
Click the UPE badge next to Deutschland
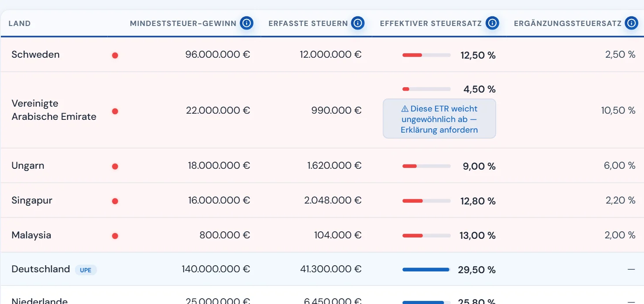(x=86, y=270)
